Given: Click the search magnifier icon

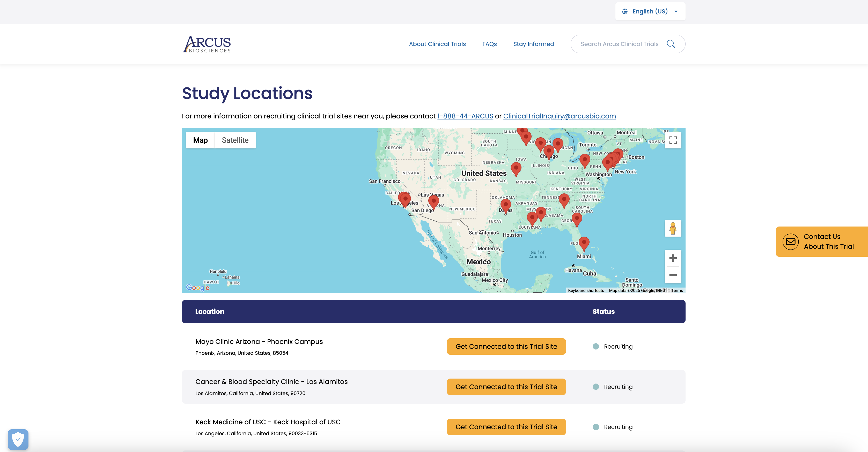Looking at the screenshot, I should point(671,44).
